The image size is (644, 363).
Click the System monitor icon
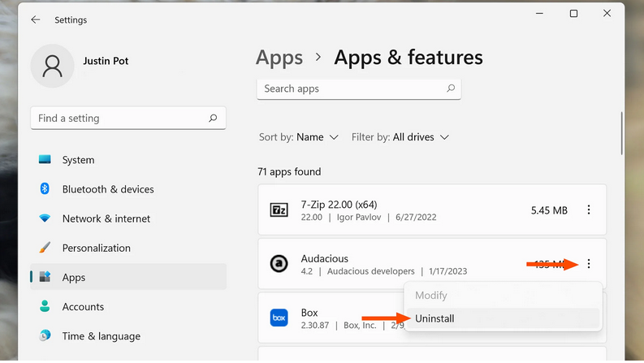tap(45, 159)
